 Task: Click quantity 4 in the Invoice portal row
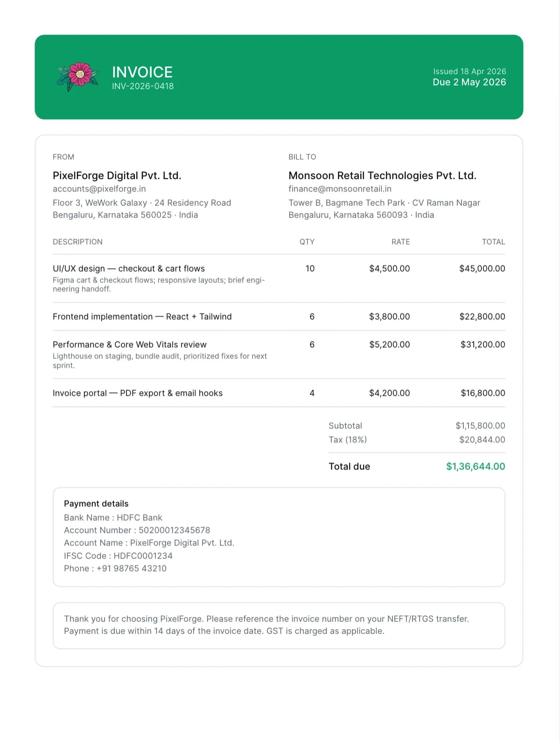(312, 393)
